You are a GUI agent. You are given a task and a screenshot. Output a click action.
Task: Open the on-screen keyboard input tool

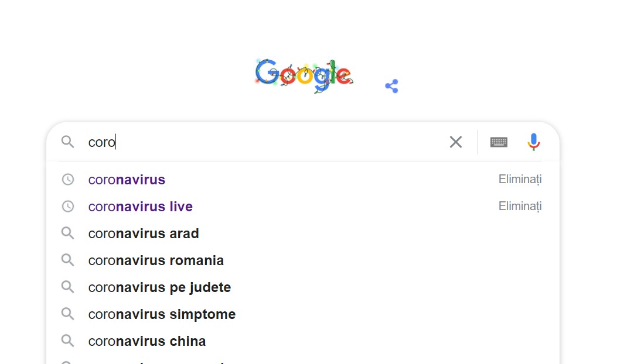(x=499, y=142)
